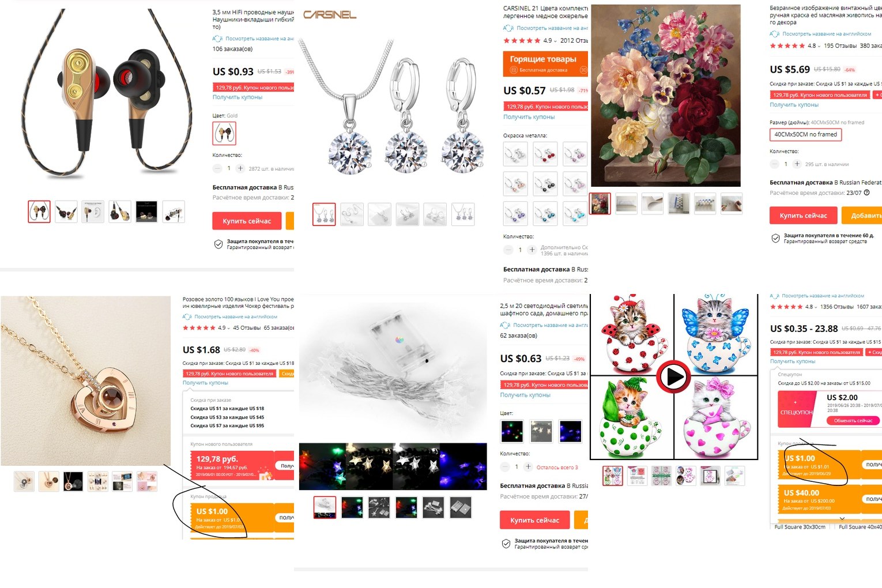This screenshot has height=588, width=882.
Task: Click the minus quantity stepper for LED lights
Action: tap(506, 466)
